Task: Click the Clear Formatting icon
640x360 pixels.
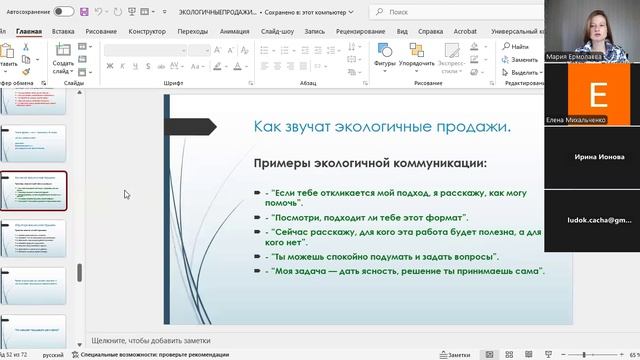Action: tap(244, 50)
